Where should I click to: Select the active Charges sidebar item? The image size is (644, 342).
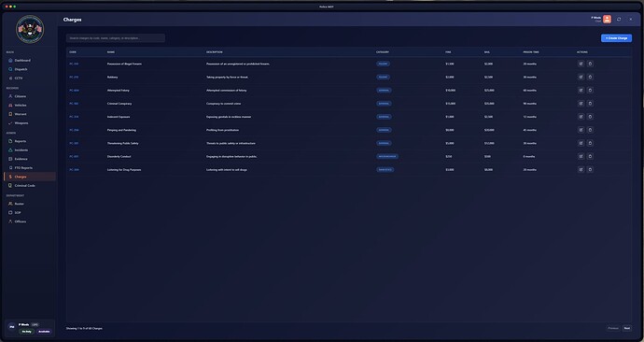click(x=30, y=177)
